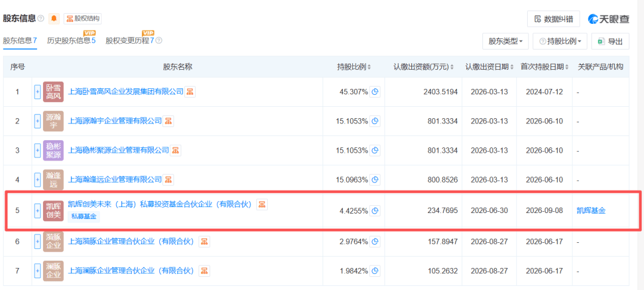644x290 pixels.
Task: Expand row of 上海源瀚宇企业管理有限公司
Action: click(38, 121)
